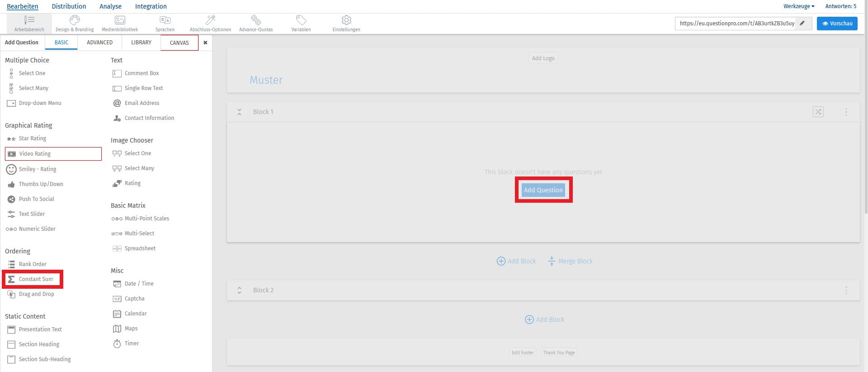Expand Block 2 with the arrow toggle
The height and width of the screenshot is (372, 868).
(240, 290)
